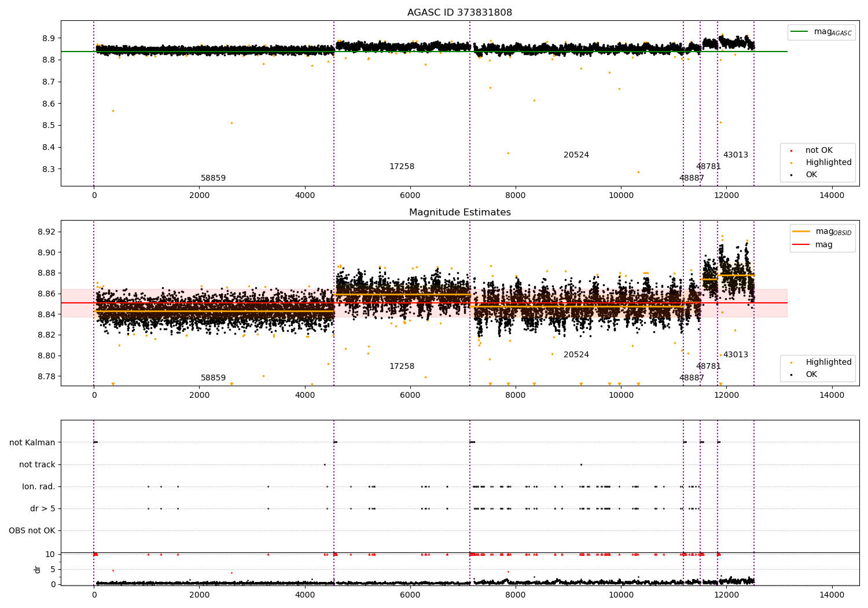Click the 8.3 y-axis tick of top plot

49,169
